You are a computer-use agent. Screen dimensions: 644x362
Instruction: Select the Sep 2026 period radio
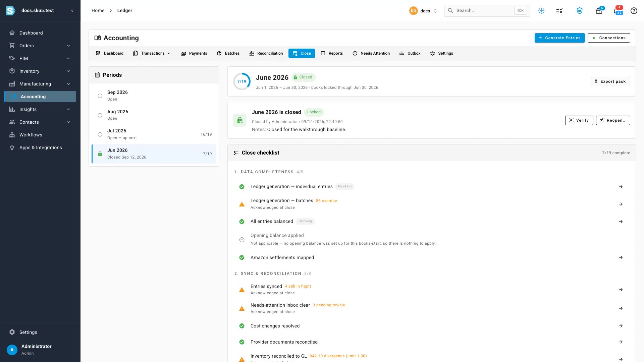(x=100, y=96)
